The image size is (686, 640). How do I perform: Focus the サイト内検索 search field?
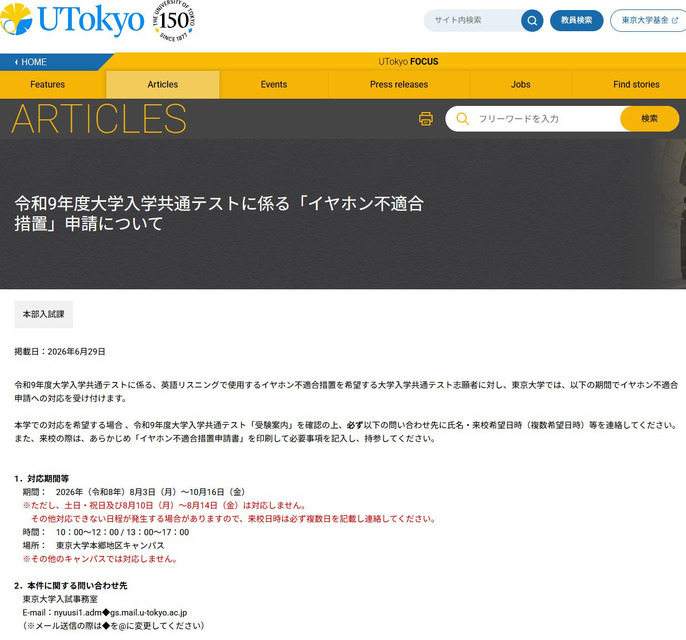[x=472, y=21]
